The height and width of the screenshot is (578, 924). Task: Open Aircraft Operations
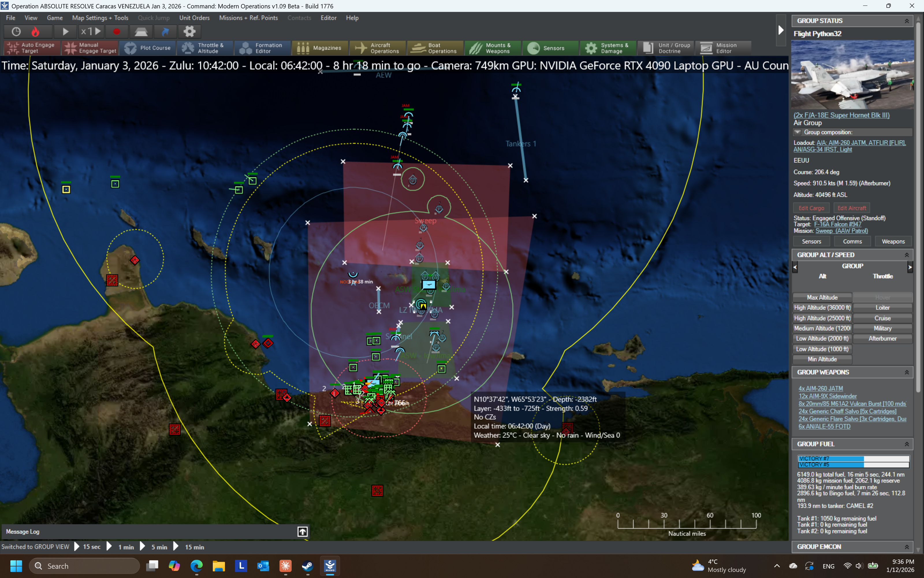coord(378,48)
